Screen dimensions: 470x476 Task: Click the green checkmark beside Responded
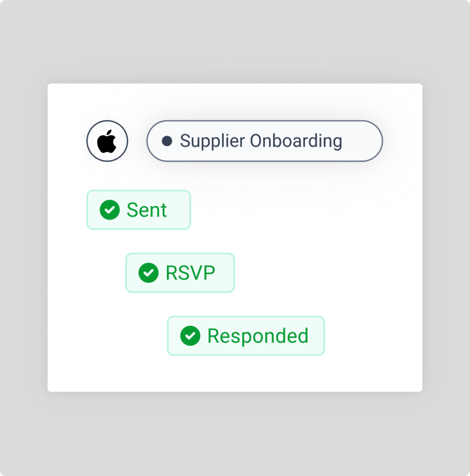(x=190, y=336)
